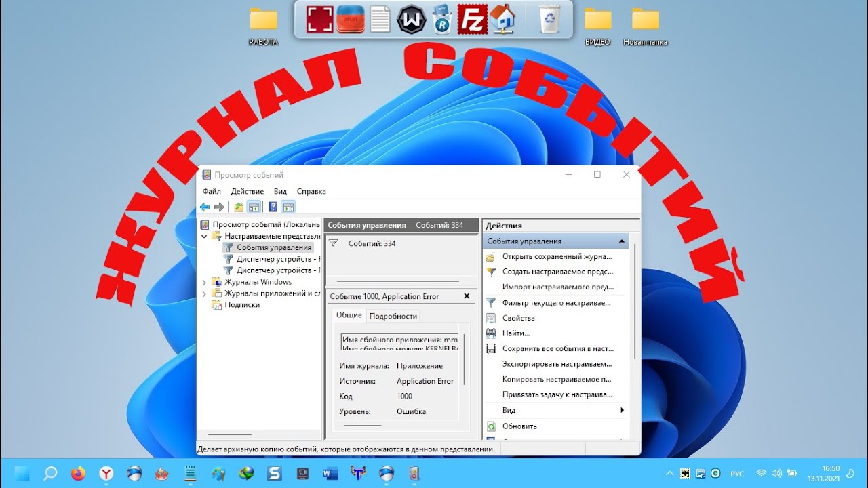Open the ВИДЕО desktop folder
Viewport: 868px width, 488px height.
coord(597,27)
